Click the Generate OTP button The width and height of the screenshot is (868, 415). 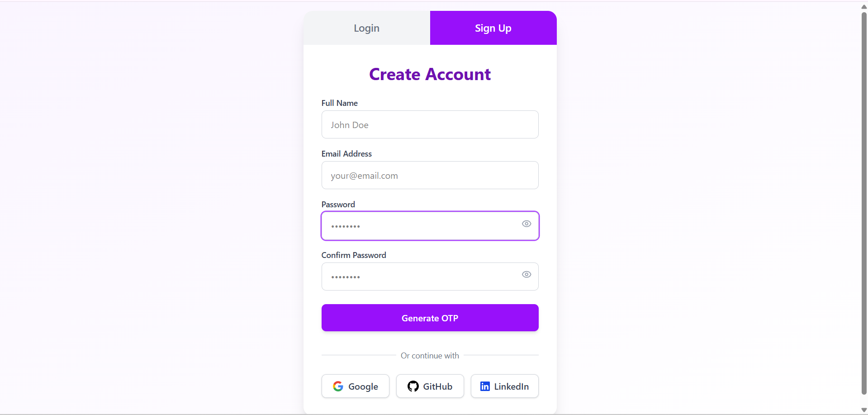point(430,318)
